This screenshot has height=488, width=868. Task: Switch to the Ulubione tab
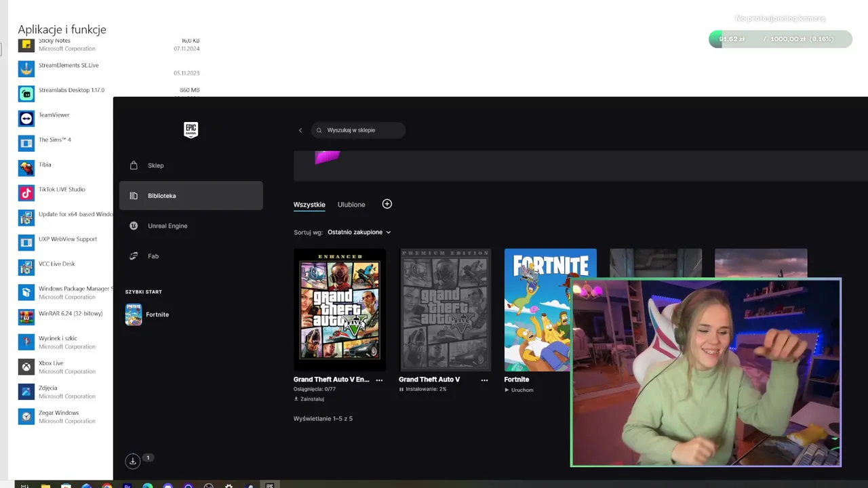pos(351,205)
